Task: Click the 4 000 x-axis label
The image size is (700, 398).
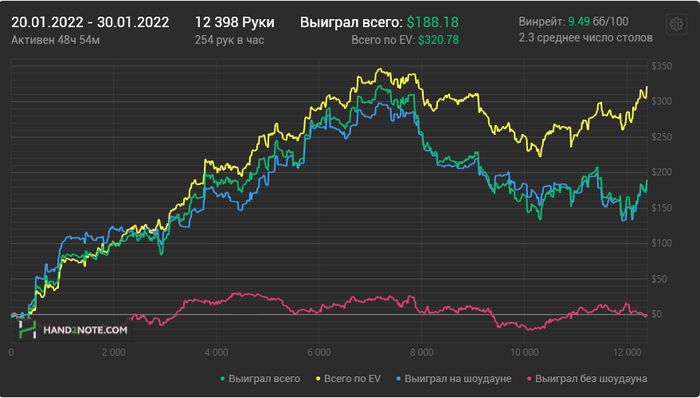Action: [x=216, y=352]
